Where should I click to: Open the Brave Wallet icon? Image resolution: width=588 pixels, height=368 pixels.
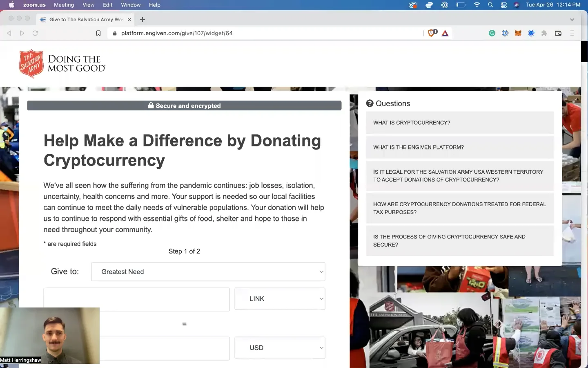[558, 33]
